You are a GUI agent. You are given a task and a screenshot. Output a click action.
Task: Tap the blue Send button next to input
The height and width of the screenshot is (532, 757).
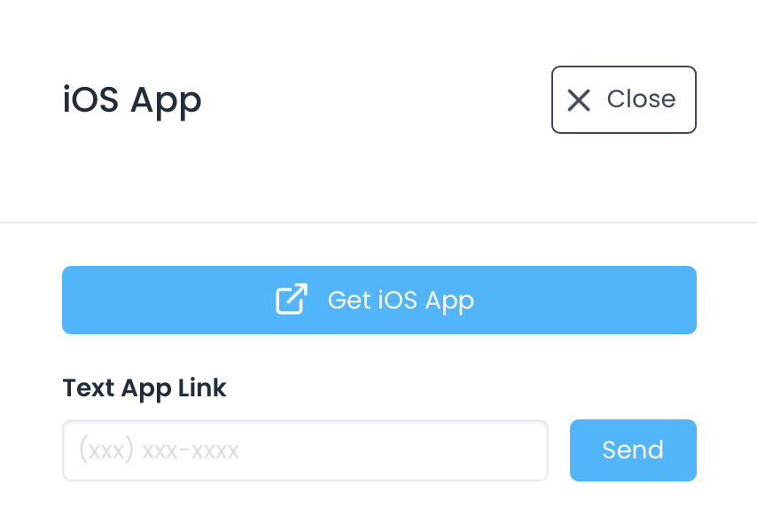[x=633, y=450]
